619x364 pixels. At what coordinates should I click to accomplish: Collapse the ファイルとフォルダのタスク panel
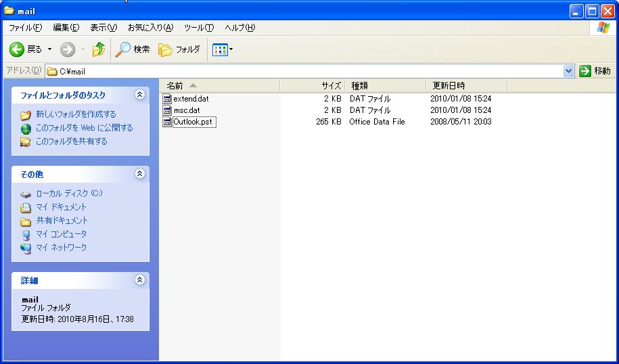139,95
